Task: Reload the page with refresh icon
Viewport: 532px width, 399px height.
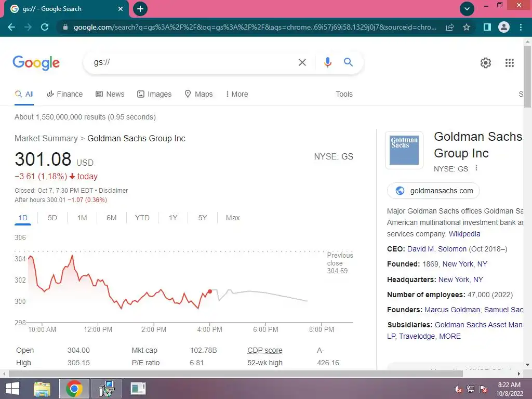Action: 45,27
